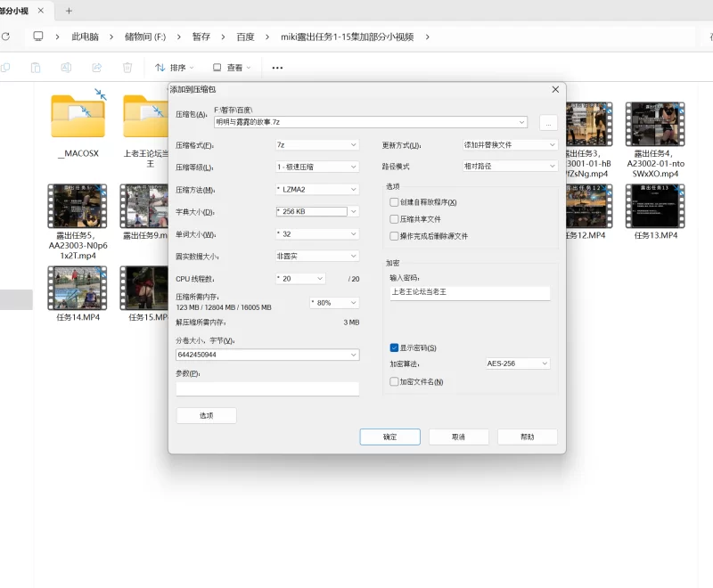Select the 任务14.MP4 video thumbnail

coord(77,288)
